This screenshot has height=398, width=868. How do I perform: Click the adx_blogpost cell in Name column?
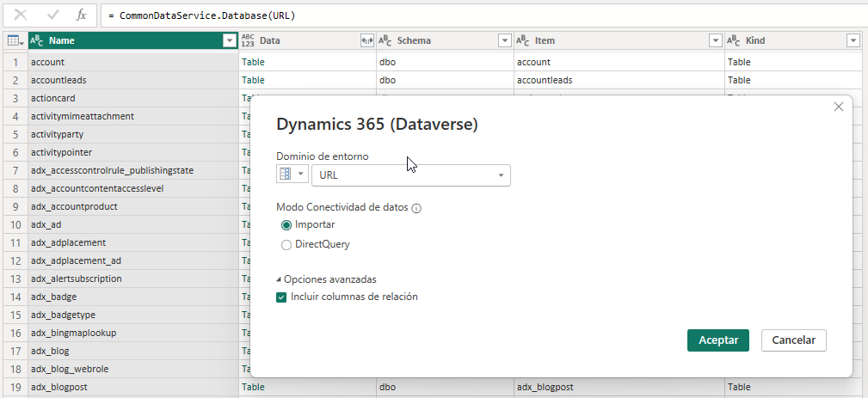point(132,387)
